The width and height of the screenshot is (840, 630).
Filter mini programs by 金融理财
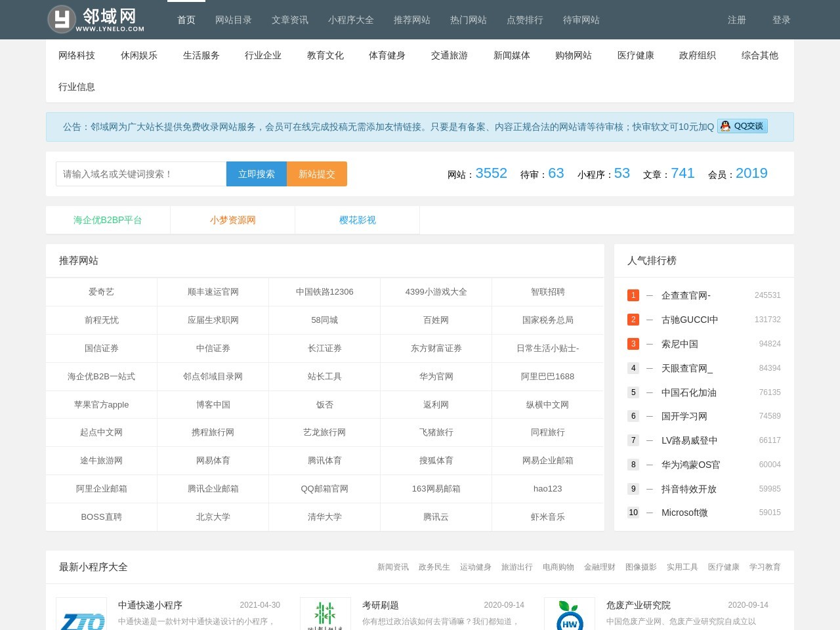point(599,567)
